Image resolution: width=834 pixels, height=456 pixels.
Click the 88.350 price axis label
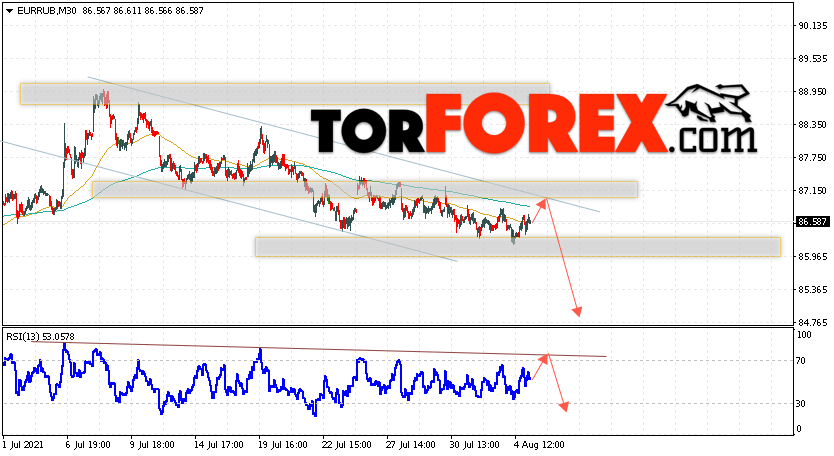pos(812,125)
